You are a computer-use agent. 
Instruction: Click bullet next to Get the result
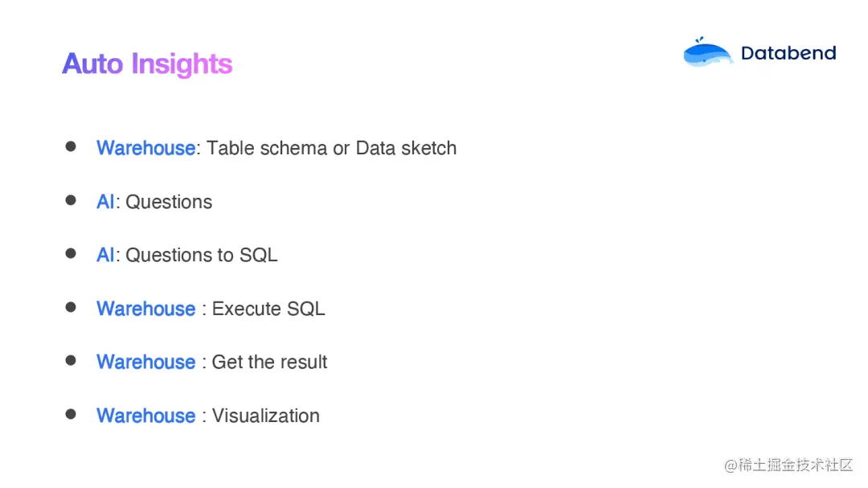click(71, 361)
